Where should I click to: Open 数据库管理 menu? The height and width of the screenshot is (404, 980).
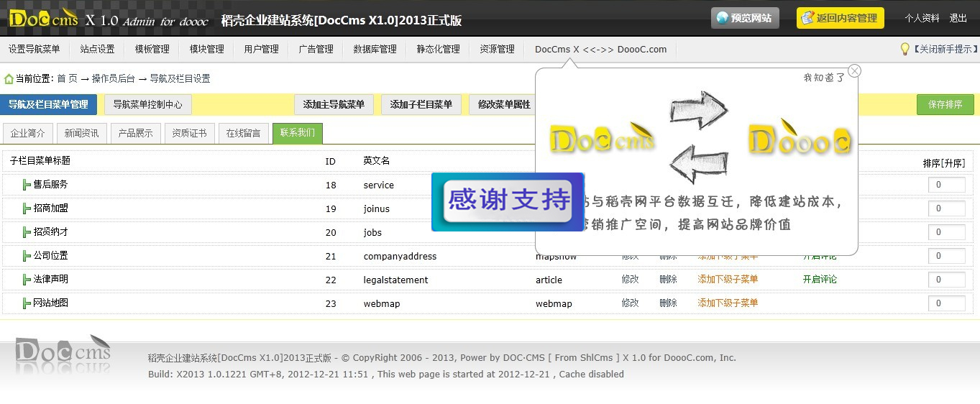(375, 49)
